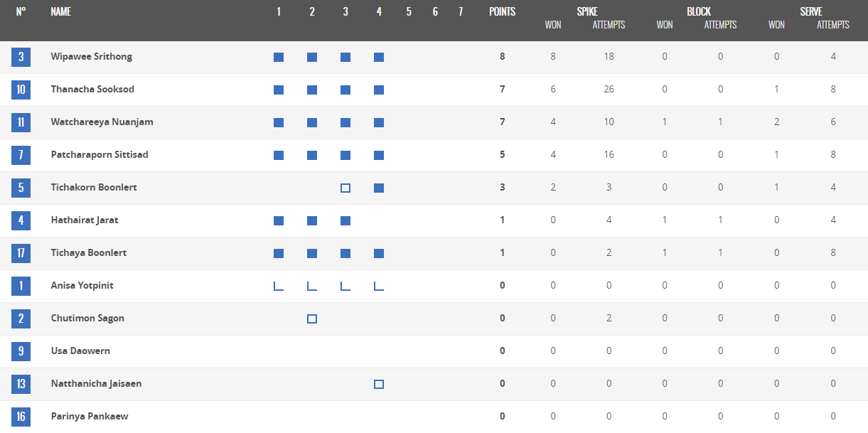Click jersey number 10 badge
868x433 pixels.
[x=21, y=90]
